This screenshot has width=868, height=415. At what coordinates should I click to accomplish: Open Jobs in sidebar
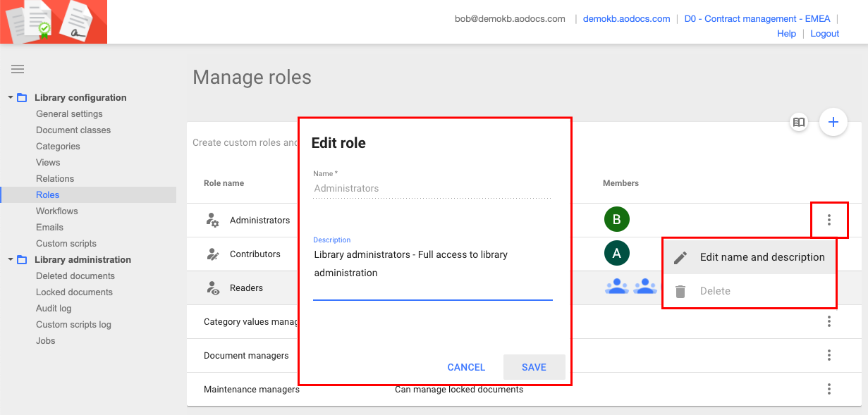click(46, 341)
